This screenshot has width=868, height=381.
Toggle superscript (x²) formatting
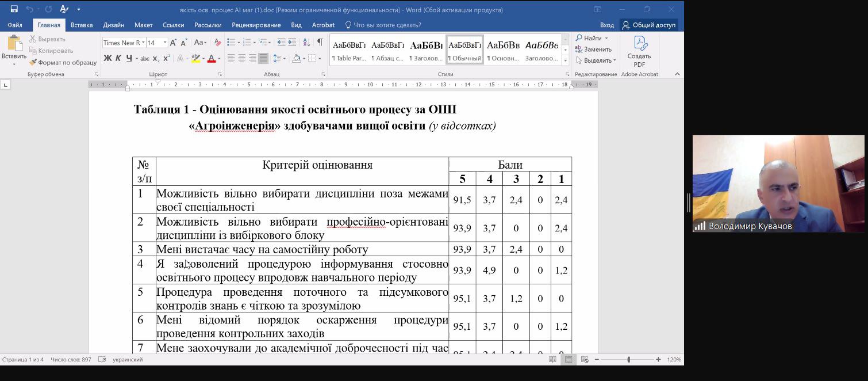click(167, 58)
